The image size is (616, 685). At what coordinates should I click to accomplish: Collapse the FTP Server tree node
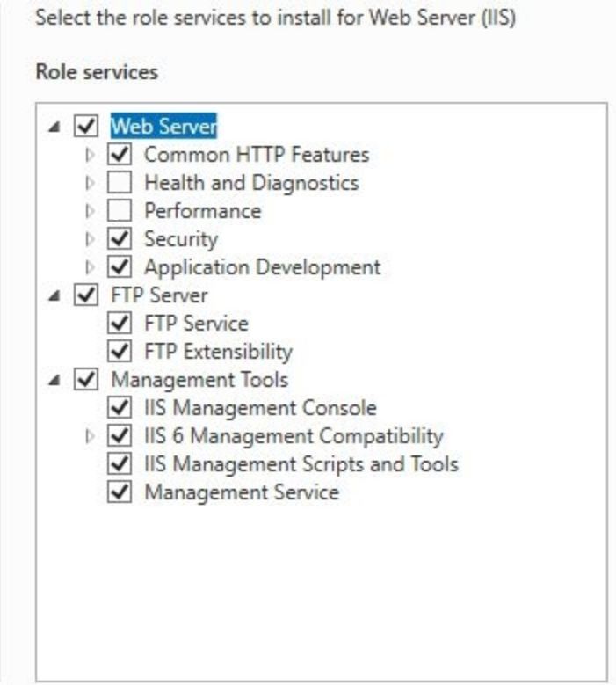tap(54, 296)
